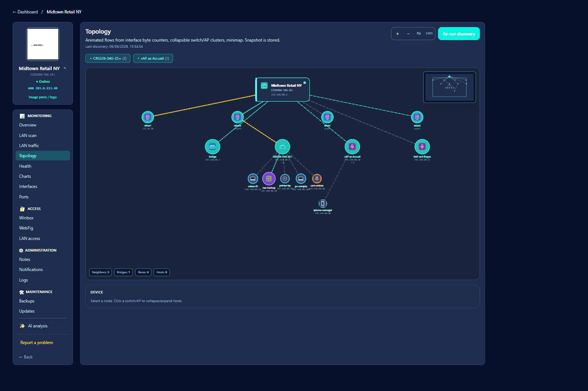Image resolution: width=588 pixels, height=391 pixels.
Task: Open Updates under Maintenance
Action: tap(43, 311)
